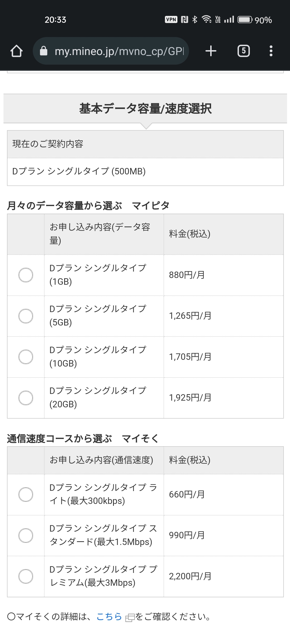Open the browser three-dot overflow menu
290x644 pixels.
tap(271, 51)
